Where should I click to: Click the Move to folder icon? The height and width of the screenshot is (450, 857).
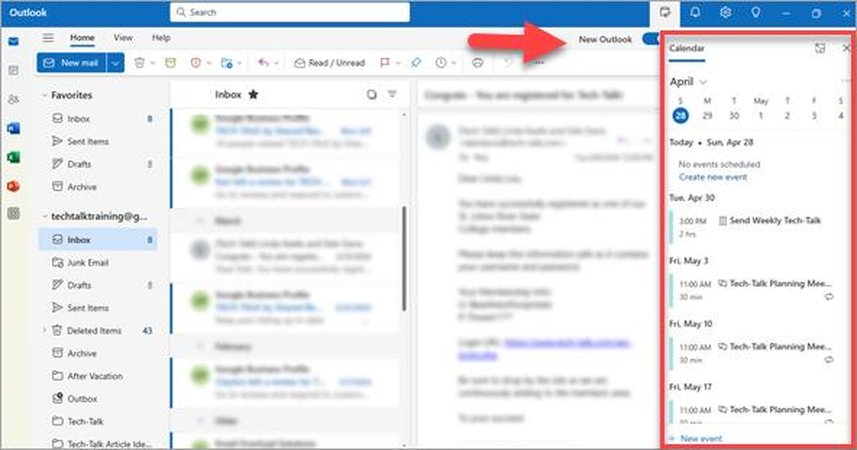pyautogui.click(x=226, y=63)
